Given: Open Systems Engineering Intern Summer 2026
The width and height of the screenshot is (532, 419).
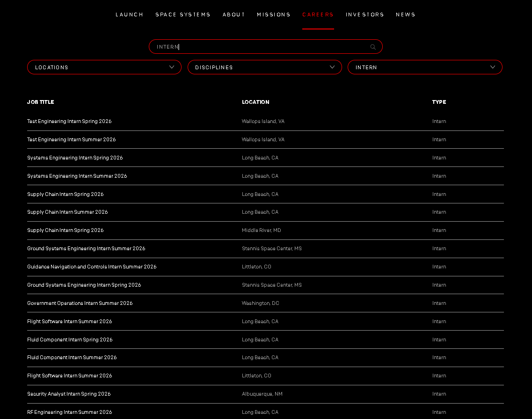Looking at the screenshot, I should [77, 176].
